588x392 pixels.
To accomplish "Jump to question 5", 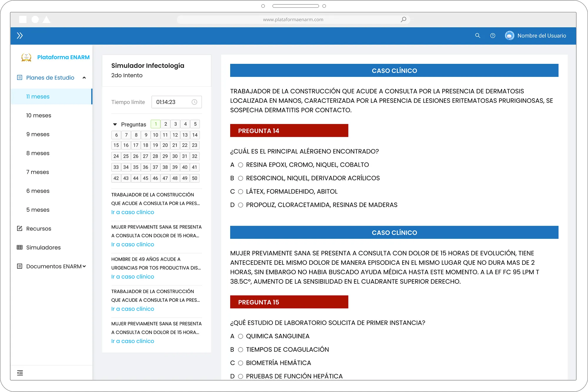I will click(x=195, y=124).
